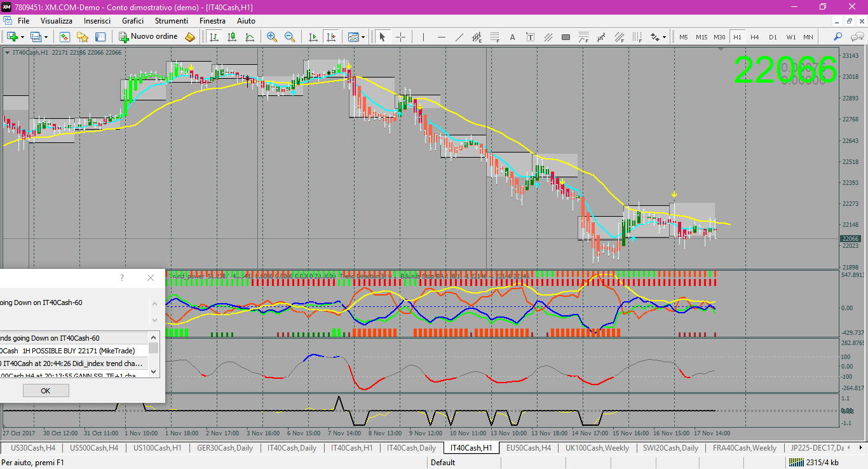Click the new chart icon
This screenshot has height=469, width=868.
tap(12, 37)
